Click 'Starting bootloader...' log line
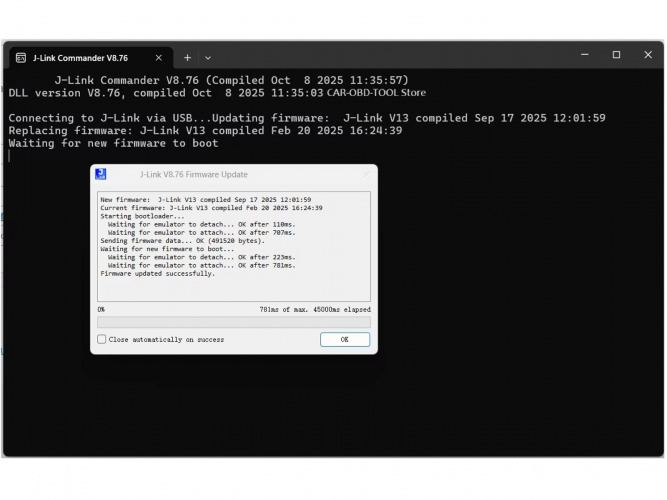 point(142,216)
